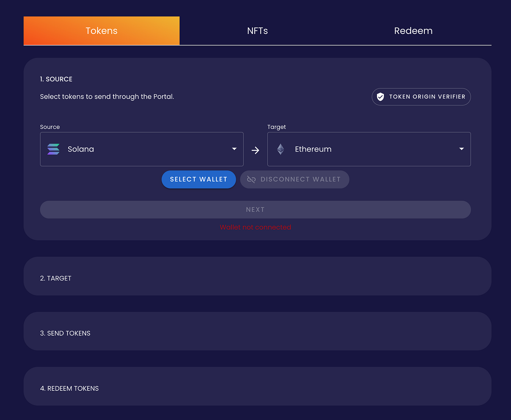Click the swap direction arrow between chains
511x420 pixels.
coord(255,150)
